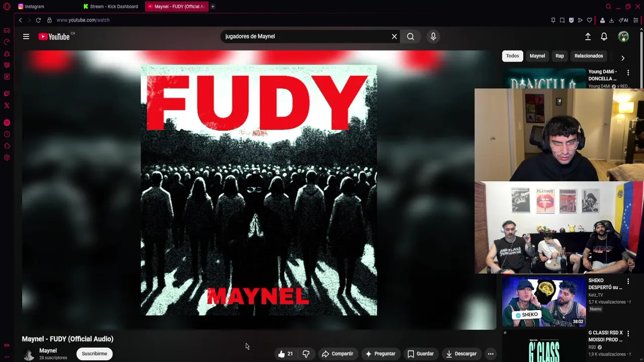644x362 pixels.
Task: Open browser downloads icon
Action: click(x=611, y=20)
